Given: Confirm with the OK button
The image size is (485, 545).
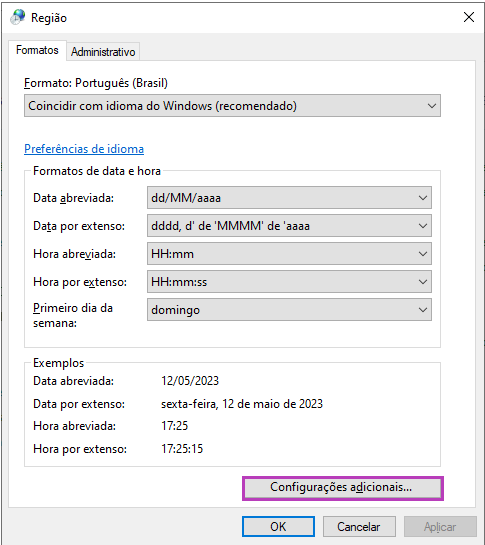Looking at the screenshot, I should (x=278, y=526).
